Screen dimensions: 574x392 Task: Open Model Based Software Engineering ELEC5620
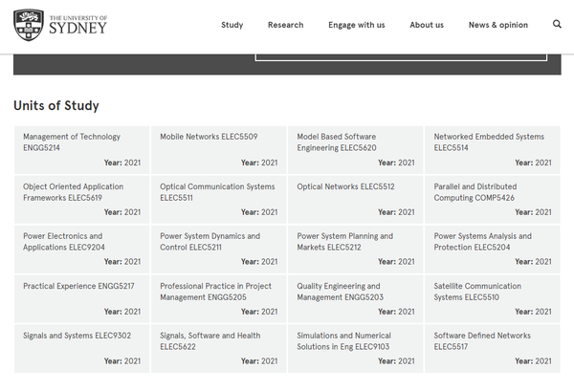click(356, 150)
